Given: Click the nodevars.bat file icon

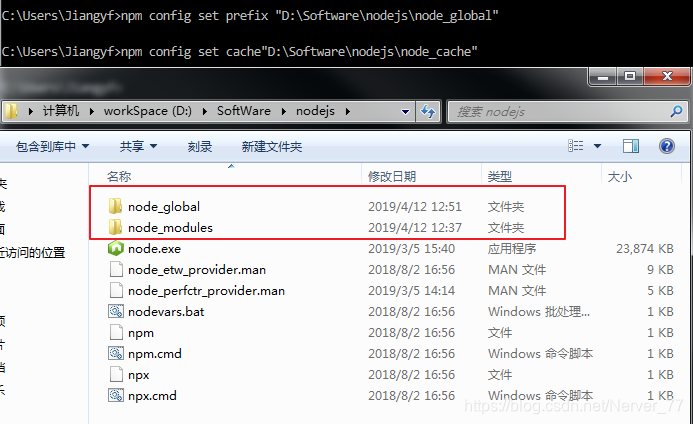Looking at the screenshot, I should pos(116,311).
